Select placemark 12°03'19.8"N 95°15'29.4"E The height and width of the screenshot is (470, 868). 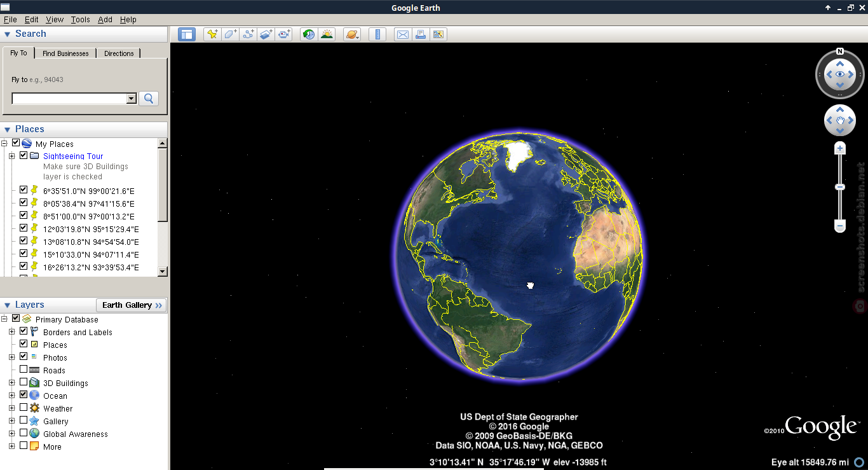coord(91,229)
